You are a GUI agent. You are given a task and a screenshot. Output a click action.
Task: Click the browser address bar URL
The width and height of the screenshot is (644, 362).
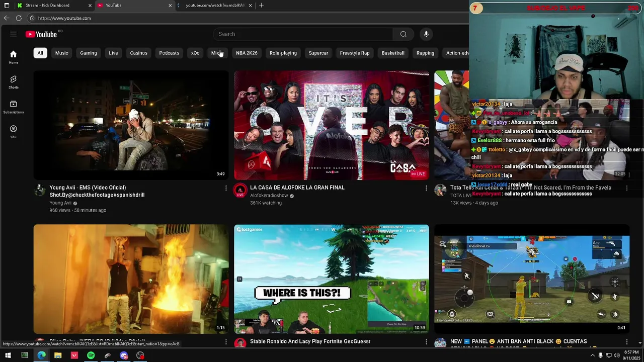[x=64, y=18]
